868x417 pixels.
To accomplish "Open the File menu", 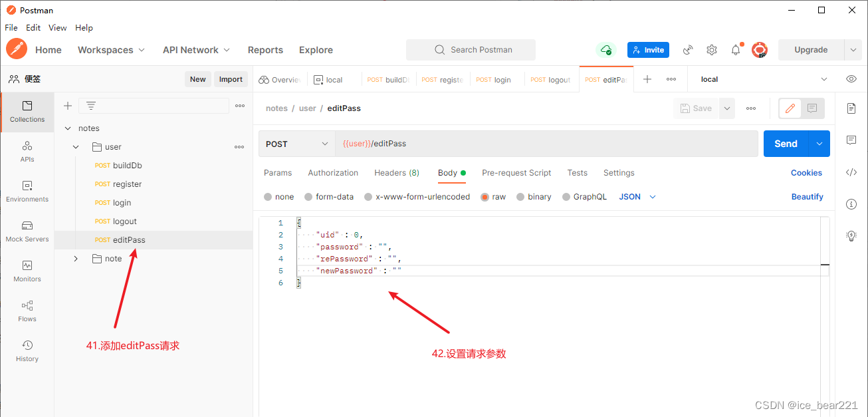I will click(x=11, y=28).
